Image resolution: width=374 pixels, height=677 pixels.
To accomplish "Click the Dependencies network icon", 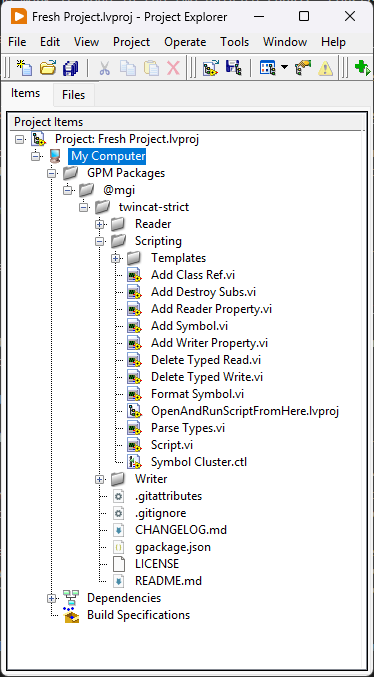I will (71, 598).
